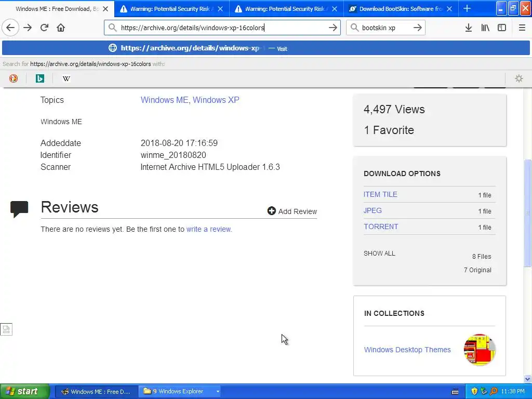Click SHOW ALL download options
Viewport: 532px width, 399px height.
379,254
